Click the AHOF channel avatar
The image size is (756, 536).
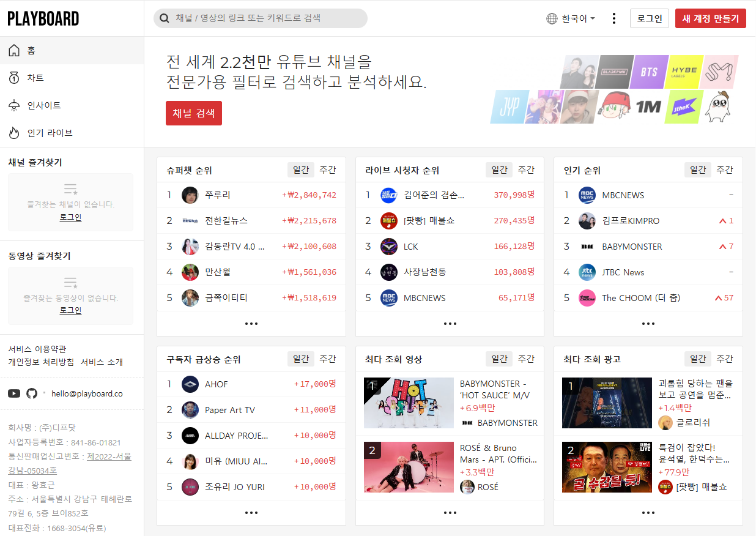pos(190,384)
